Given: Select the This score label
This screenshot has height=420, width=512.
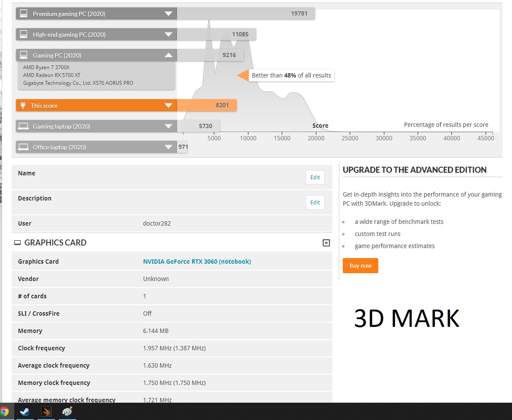Looking at the screenshot, I should pyautogui.click(x=44, y=106).
